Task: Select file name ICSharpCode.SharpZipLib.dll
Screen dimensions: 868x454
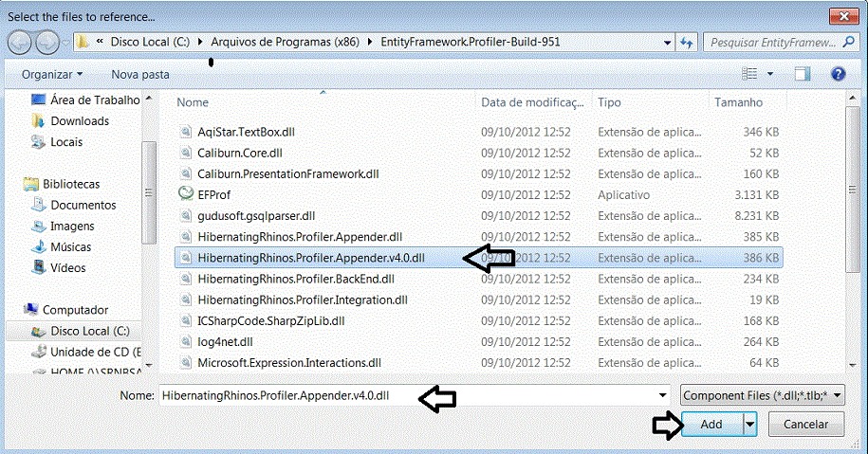Action: 270,321
